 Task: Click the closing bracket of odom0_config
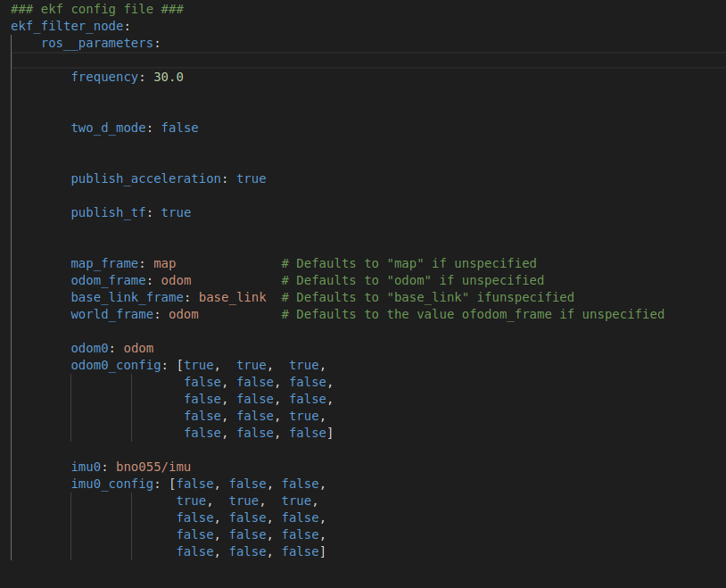[331, 433]
